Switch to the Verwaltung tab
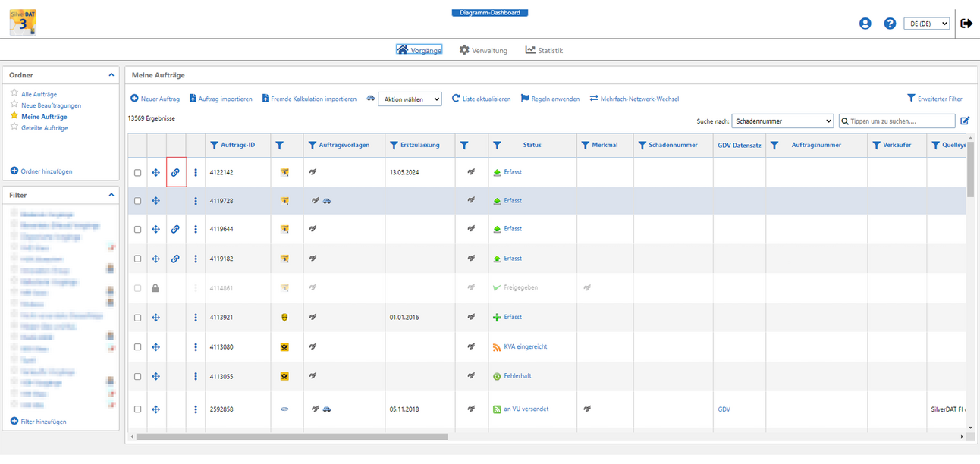Viewport: 980px width, 464px height. click(483, 50)
